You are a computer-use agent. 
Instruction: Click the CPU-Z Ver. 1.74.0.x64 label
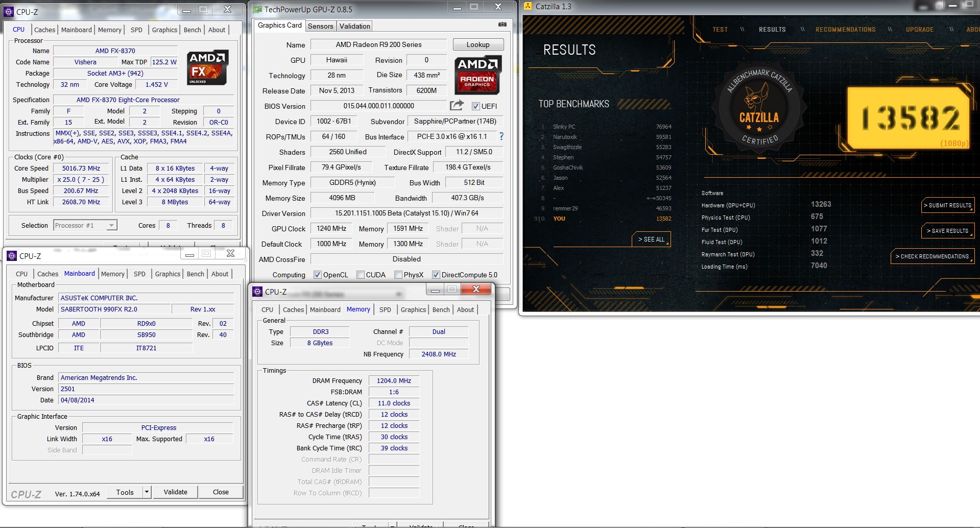(x=77, y=494)
